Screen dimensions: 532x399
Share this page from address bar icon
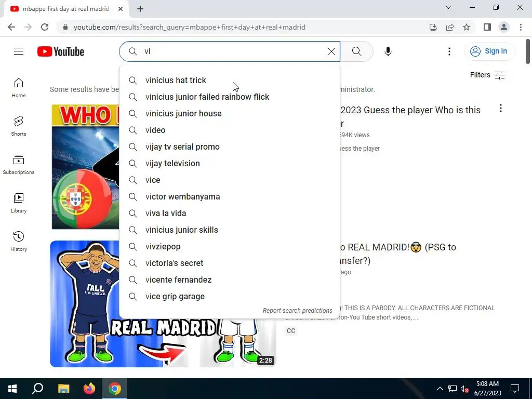coord(450,27)
